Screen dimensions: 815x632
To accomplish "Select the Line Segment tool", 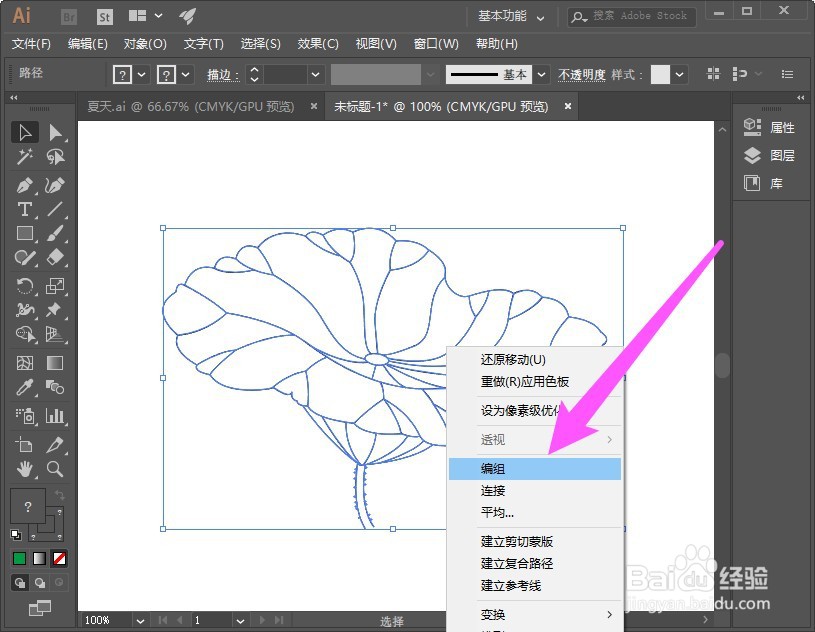I will tap(55, 209).
